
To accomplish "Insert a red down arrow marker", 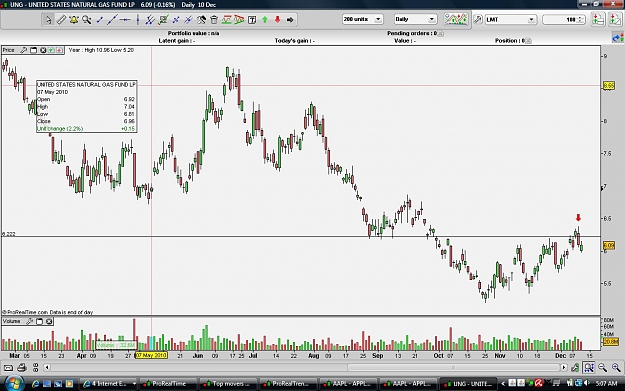I will pyautogui.click(x=277, y=20).
